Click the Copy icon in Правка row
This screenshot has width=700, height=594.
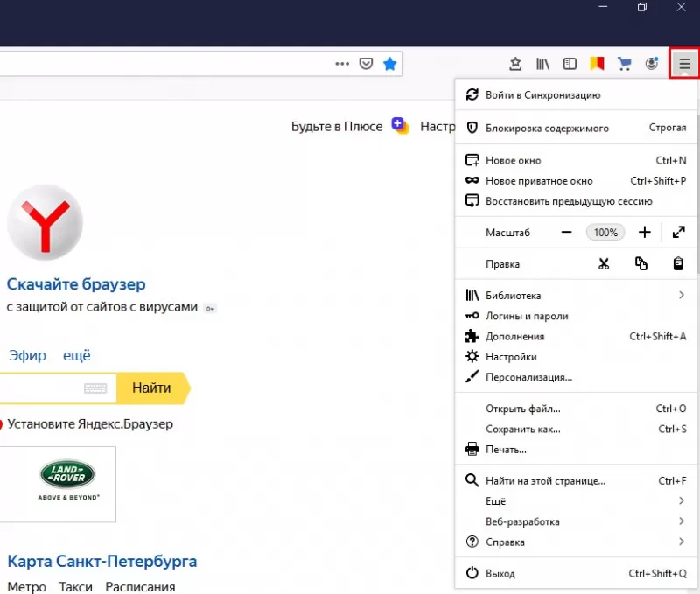[x=641, y=263]
